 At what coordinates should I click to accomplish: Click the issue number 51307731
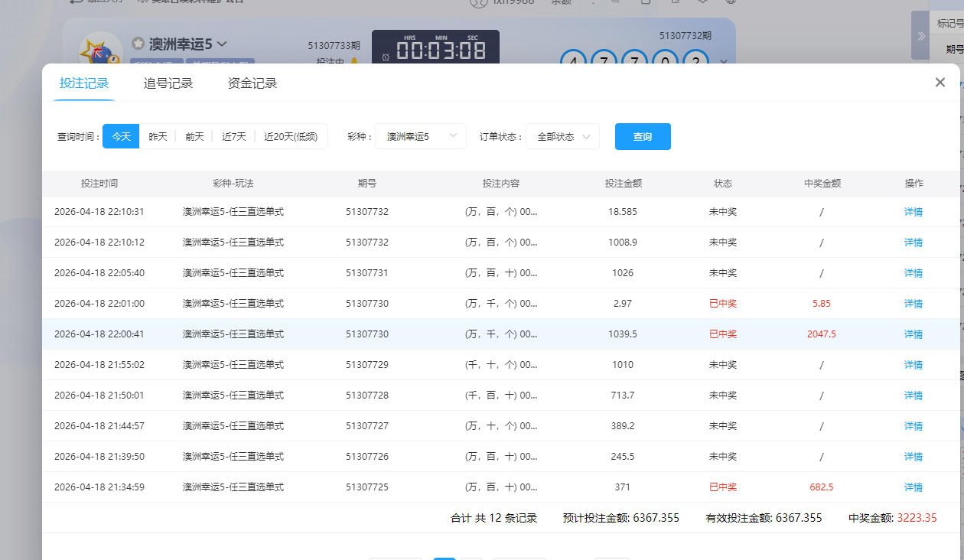point(367,273)
